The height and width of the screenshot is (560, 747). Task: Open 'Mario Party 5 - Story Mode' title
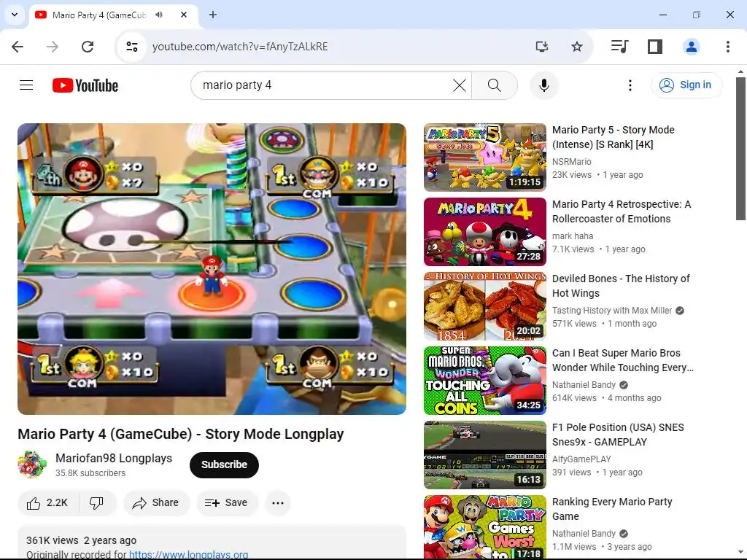613,137
